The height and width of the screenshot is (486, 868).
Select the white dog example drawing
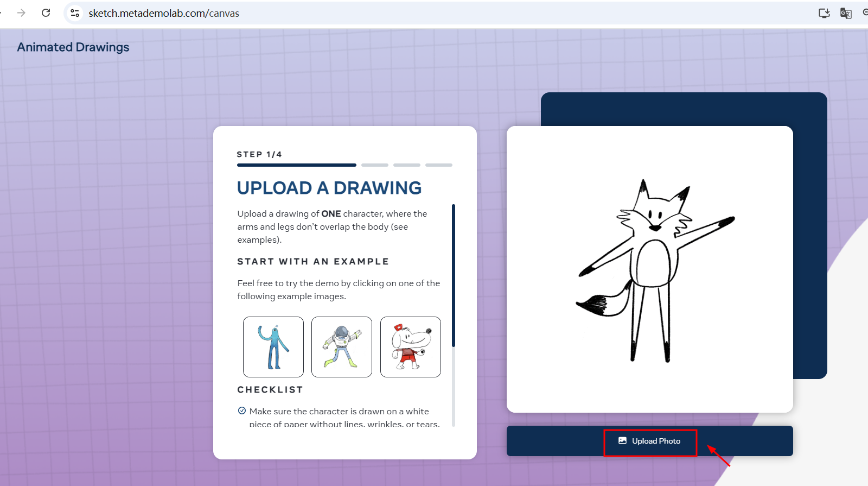(x=411, y=347)
